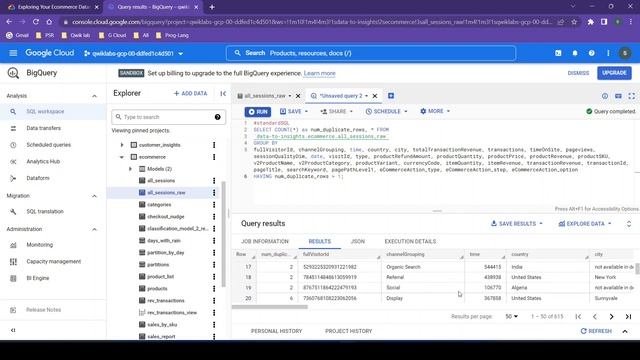Click the Google Cloud search bar
The image size is (640, 360).
click(371, 53)
